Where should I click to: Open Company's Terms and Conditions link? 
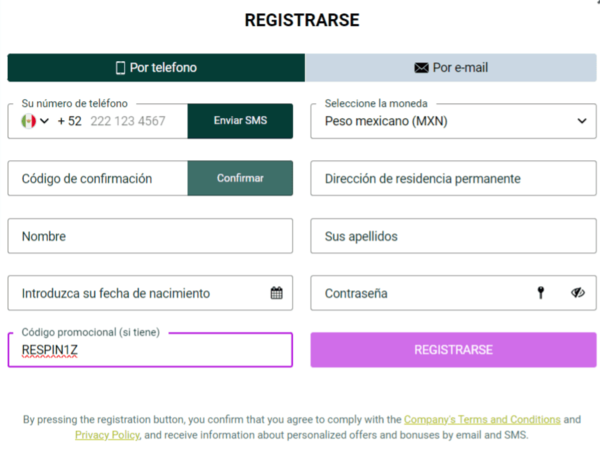coord(481,420)
